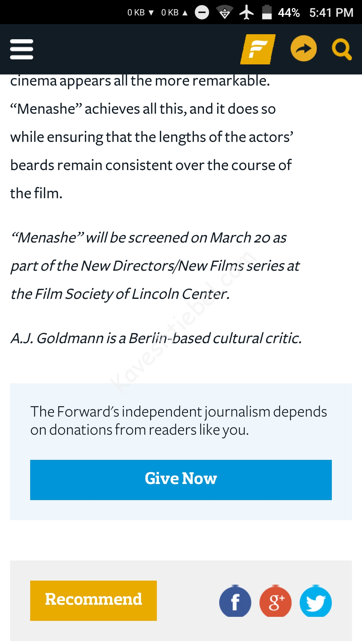Tap the do-not-disturb status icon
Image resolution: width=362 pixels, height=644 pixels.
202,13
